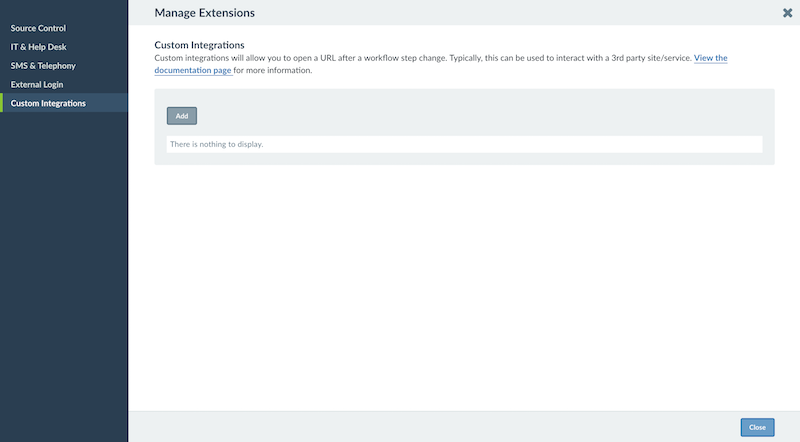
Task: Follow the "documentation page" hyperlink text
Action: pos(193,70)
